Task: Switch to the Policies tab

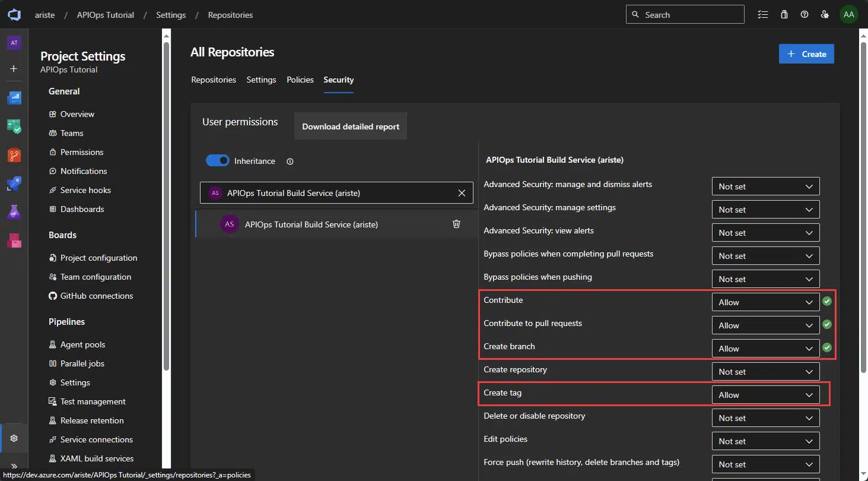Action: click(x=300, y=80)
